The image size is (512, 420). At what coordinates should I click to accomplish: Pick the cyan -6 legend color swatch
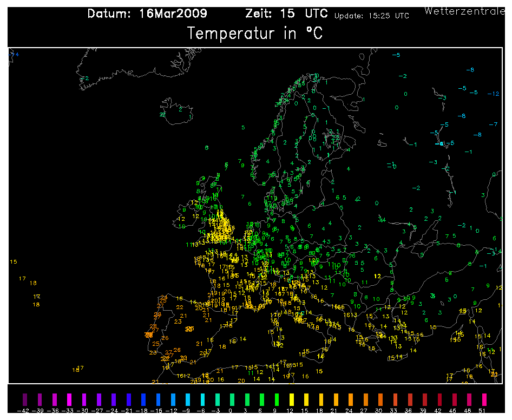[x=202, y=399]
